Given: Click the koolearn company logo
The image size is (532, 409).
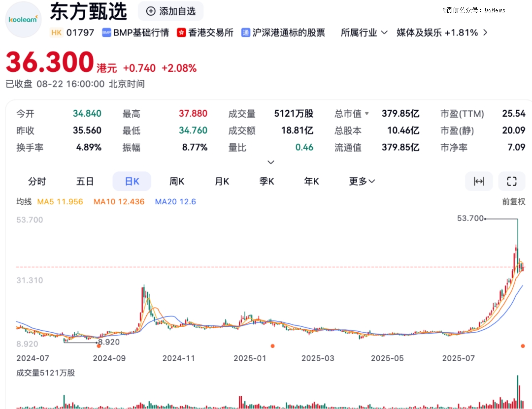Looking at the screenshot, I should pyautogui.click(x=23, y=19).
